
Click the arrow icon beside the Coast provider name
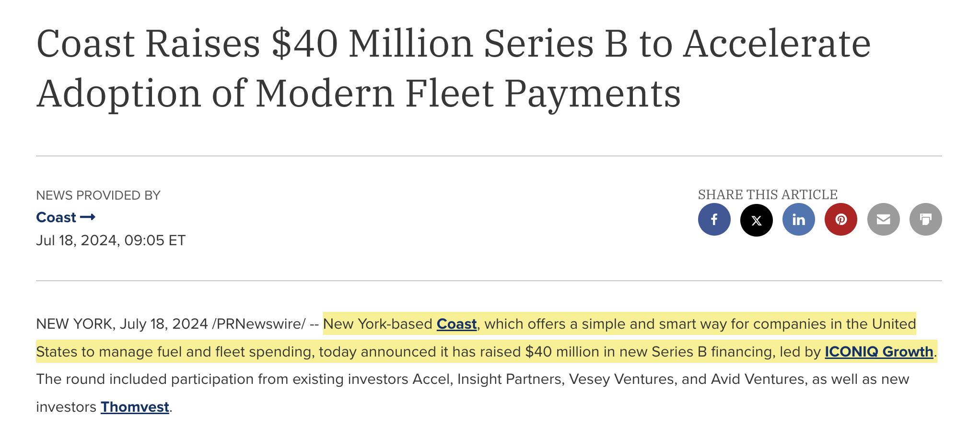click(x=88, y=217)
